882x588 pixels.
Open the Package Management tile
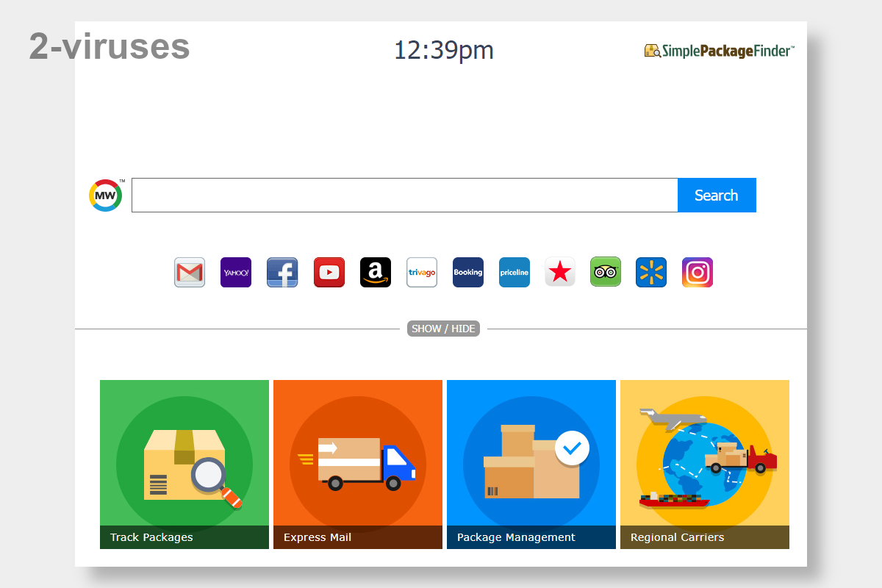pyautogui.click(x=531, y=464)
